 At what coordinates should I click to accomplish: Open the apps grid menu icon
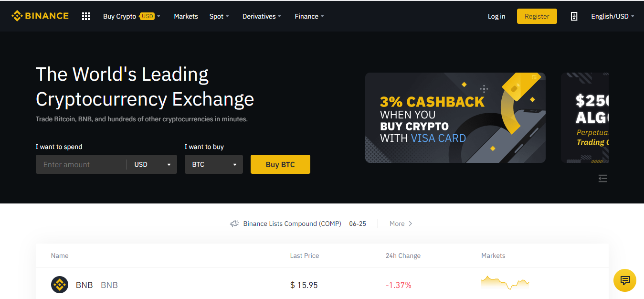tap(86, 16)
